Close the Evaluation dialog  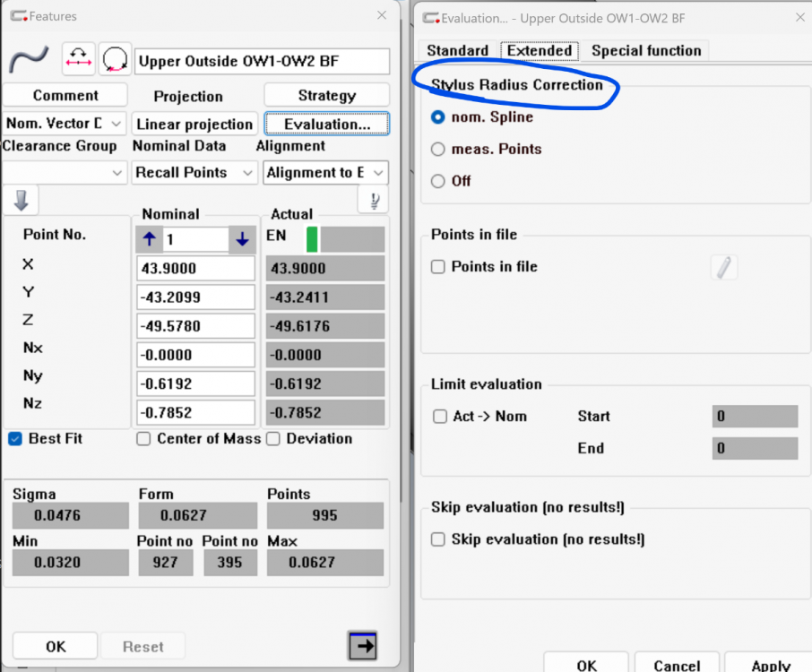coord(800,18)
